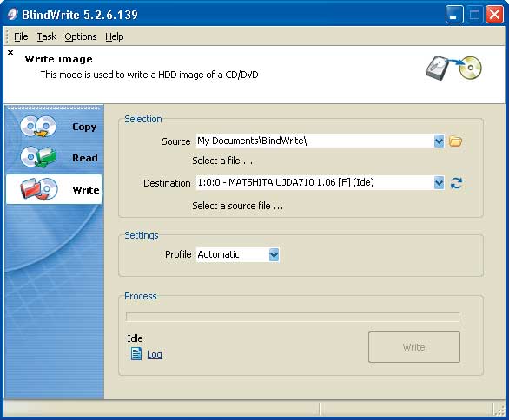Screen dimensions: 509x420
Task: Expand the Source path dropdown
Action: [439, 141]
